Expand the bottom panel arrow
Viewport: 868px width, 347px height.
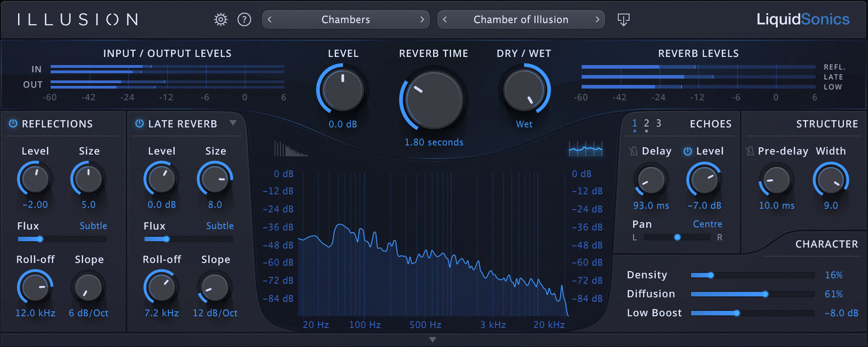coord(433,340)
